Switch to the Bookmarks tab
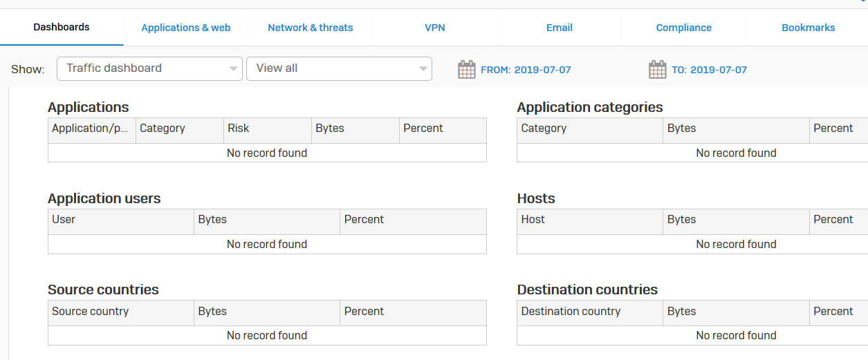Image resolution: width=868 pixels, height=360 pixels. [x=808, y=28]
